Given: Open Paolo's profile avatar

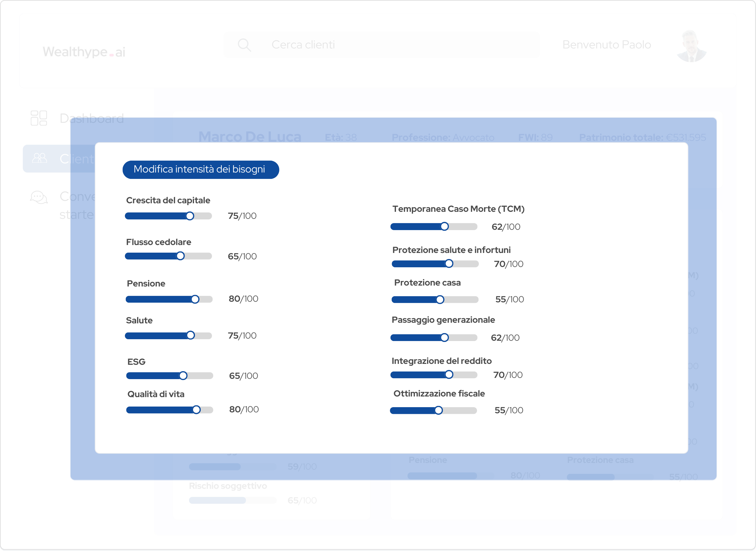Looking at the screenshot, I should click(691, 47).
